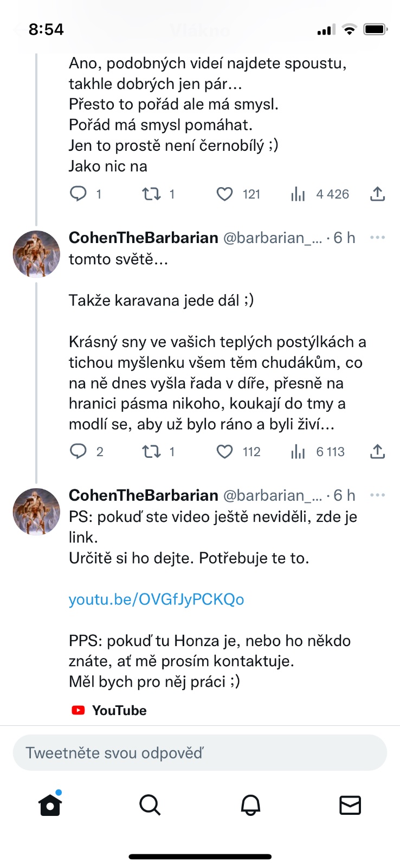
Task: View analytics showing 4 426 views
Action: [x=298, y=194]
